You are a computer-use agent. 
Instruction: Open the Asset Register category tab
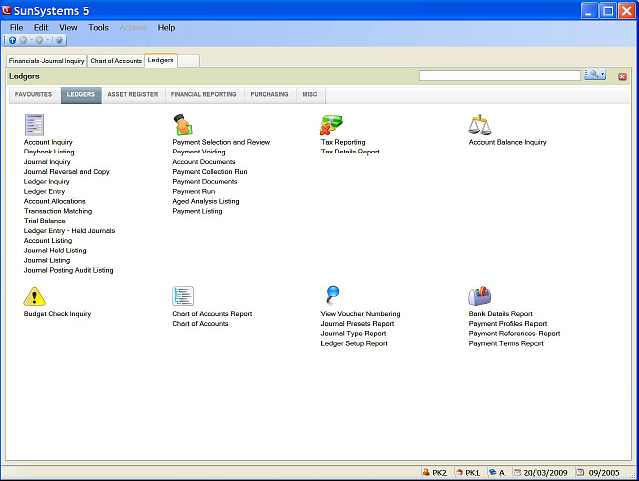133,94
